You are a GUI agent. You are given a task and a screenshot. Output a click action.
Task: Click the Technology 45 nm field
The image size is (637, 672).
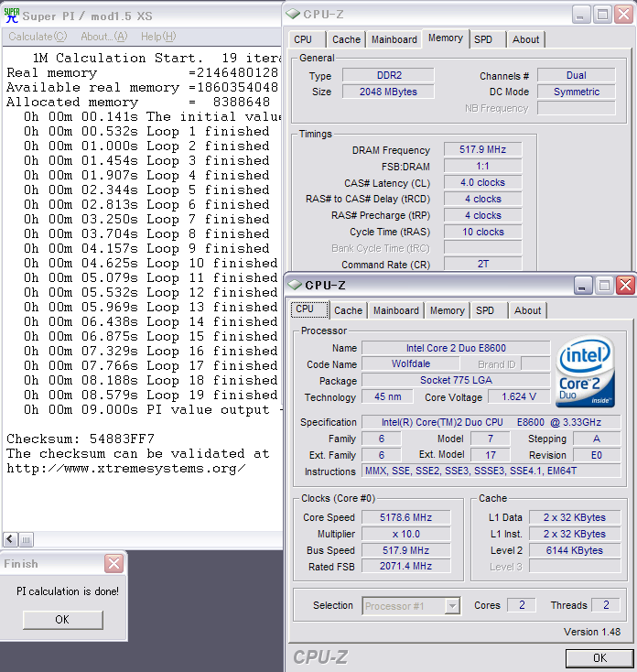click(387, 396)
